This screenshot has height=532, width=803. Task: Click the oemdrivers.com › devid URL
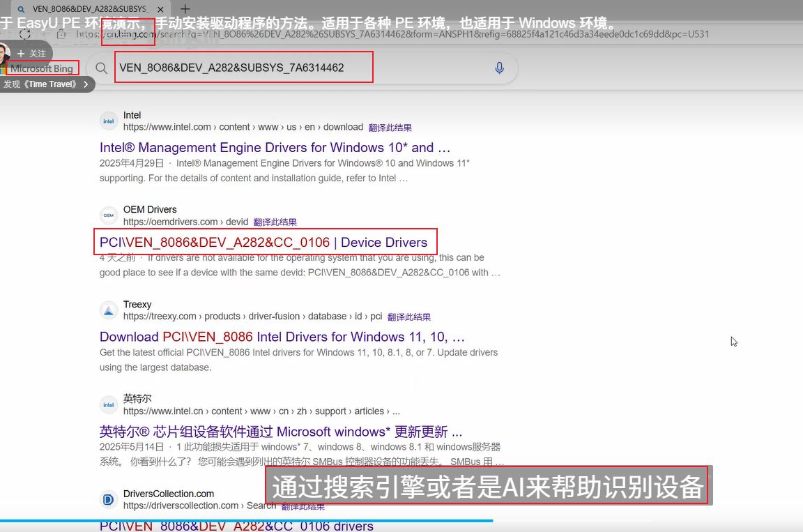(x=185, y=222)
